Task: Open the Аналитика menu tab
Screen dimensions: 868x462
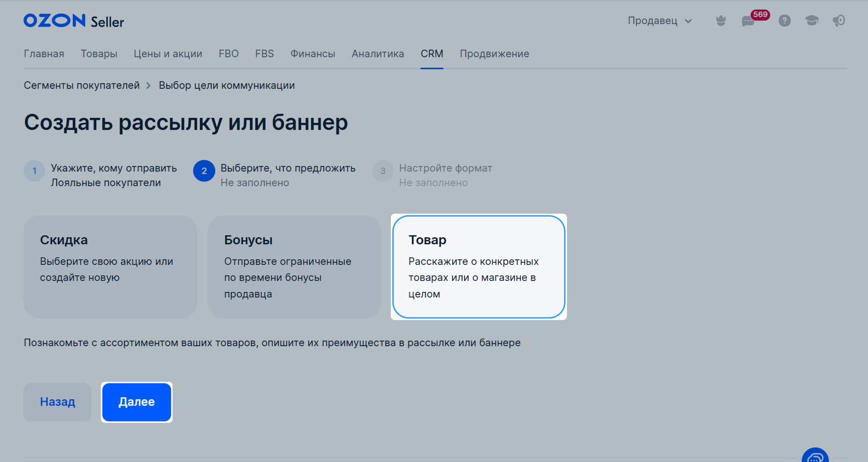Action: pos(377,54)
